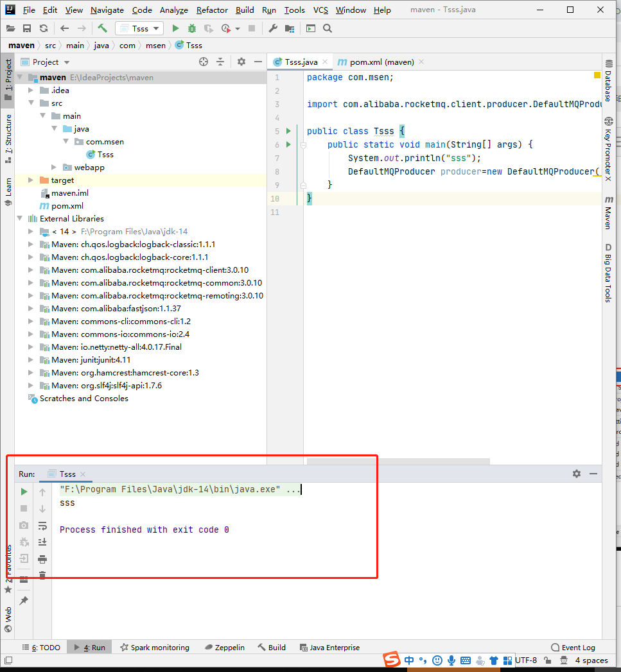Enable scroll to end in console
Screen dimensions: 621x672
tap(42, 541)
